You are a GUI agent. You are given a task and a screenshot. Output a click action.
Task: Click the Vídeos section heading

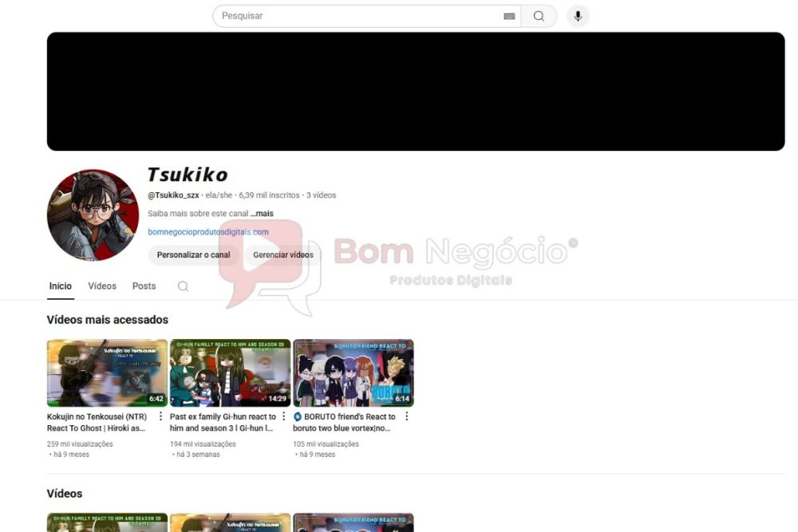click(x=65, y=494)
